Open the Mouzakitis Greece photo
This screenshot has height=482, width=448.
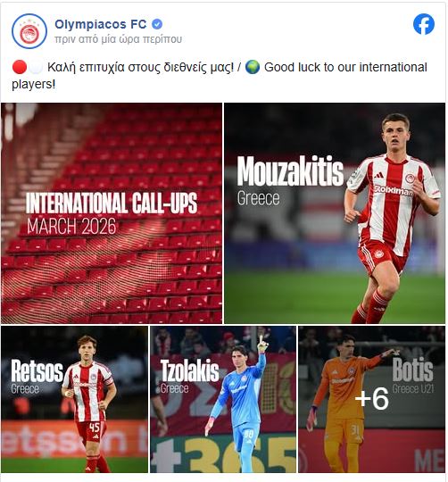(335, 213)
